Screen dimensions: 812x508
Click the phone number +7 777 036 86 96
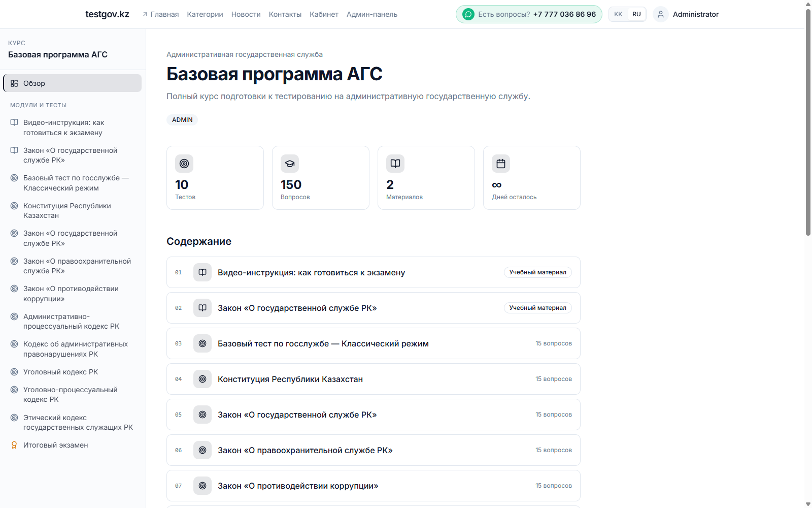[x=564, y=14]
